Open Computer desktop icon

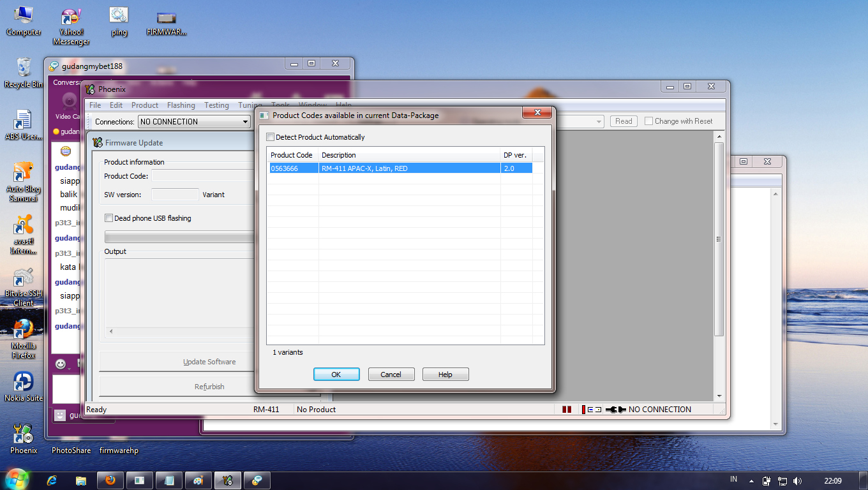(24, 21)
